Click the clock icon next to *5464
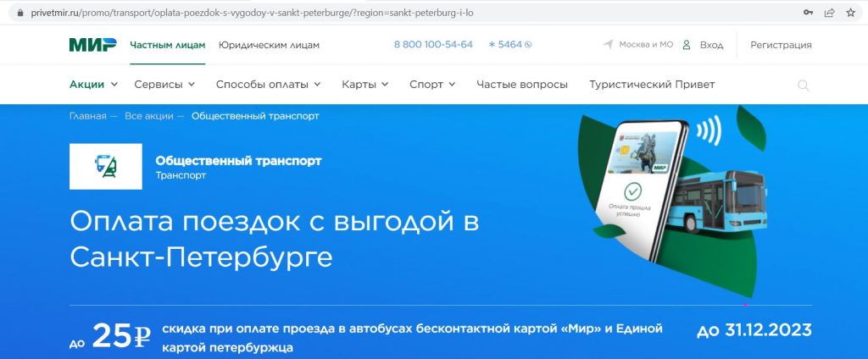 click(x=528, y=45)
